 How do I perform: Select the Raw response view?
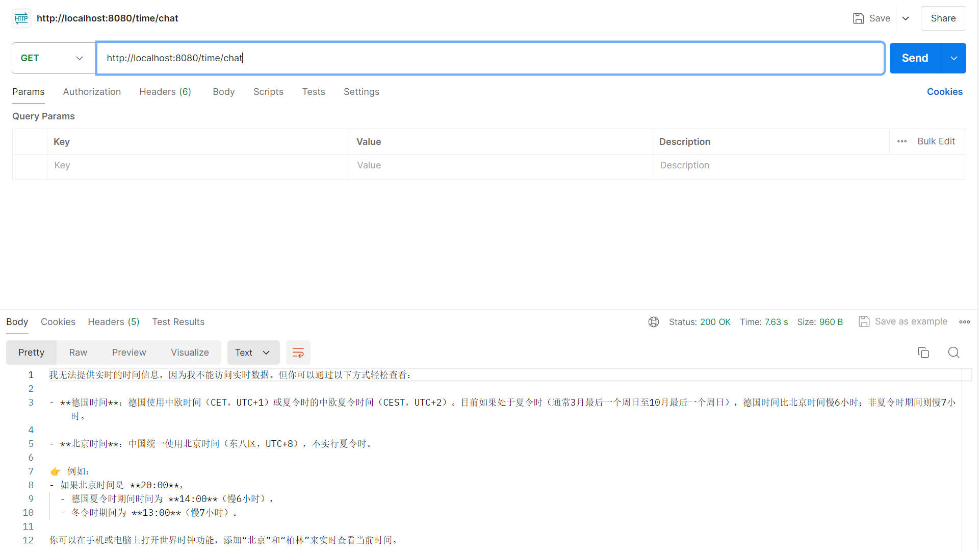(78, 353)
